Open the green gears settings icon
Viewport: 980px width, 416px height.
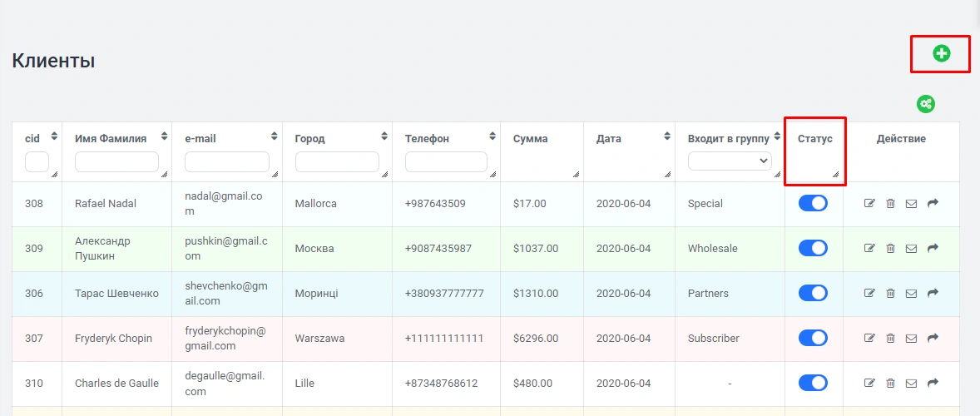pyautogui.click(x=926, y=104)
